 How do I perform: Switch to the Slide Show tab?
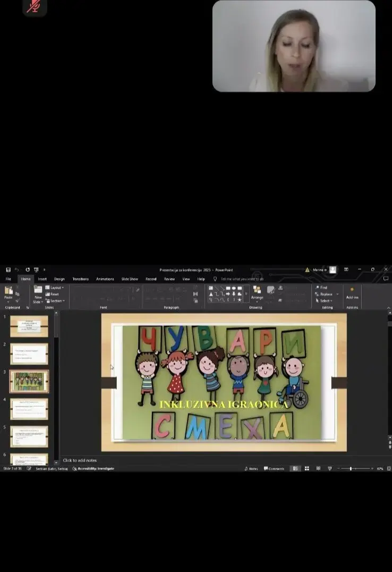click(130, 279)
